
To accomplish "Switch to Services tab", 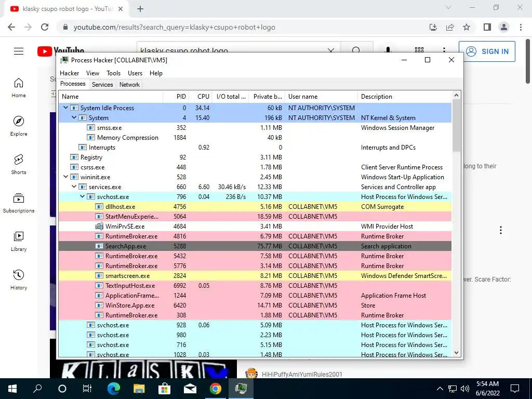I will (x=102, y=85).
